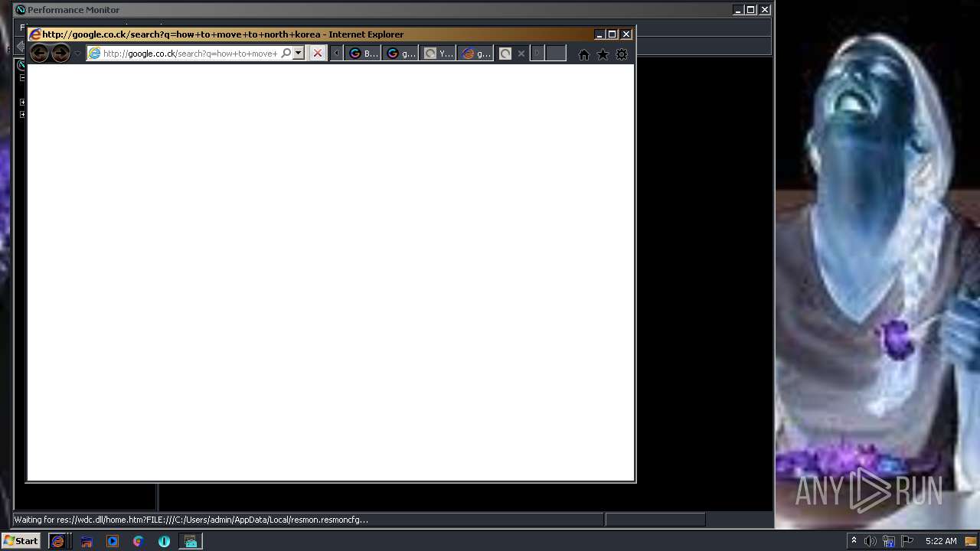Close the active loading tab
Screen dimensions: 980x551
pyautogui.click(x=521, y=54)
